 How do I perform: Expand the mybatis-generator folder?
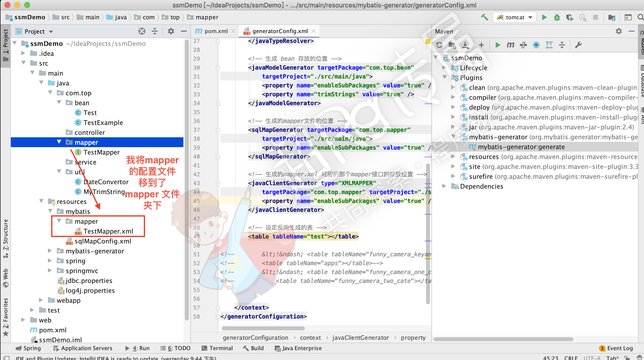(x=50, y=251)
